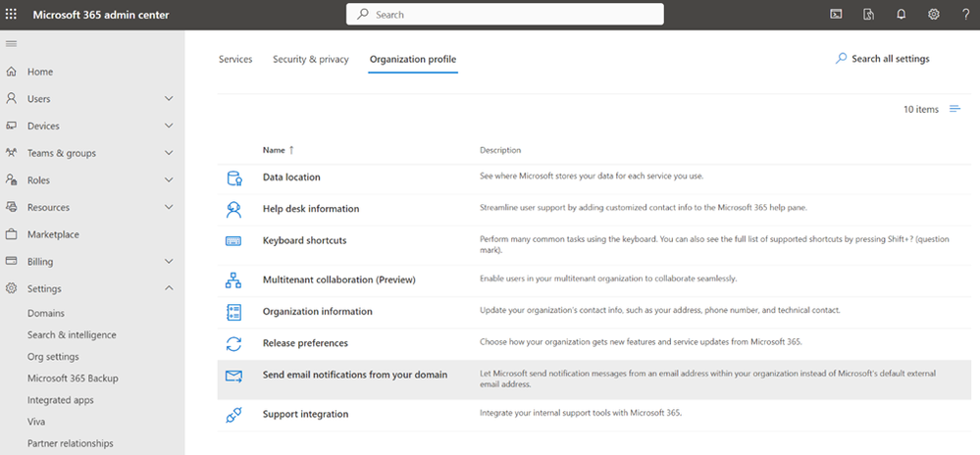Expand the Users navigation section
The width and height of the screenshot is (980, 455).
(x=169, y=99)
